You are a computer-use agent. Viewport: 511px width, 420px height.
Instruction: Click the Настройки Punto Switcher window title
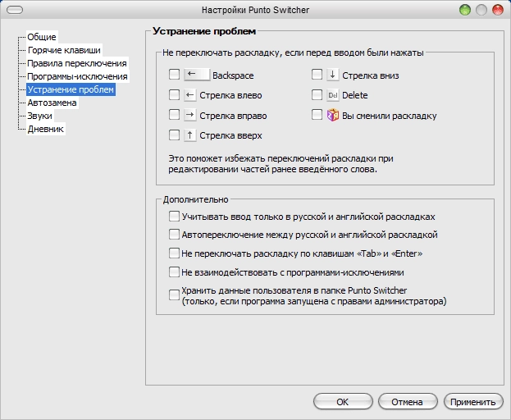[255, 10]
